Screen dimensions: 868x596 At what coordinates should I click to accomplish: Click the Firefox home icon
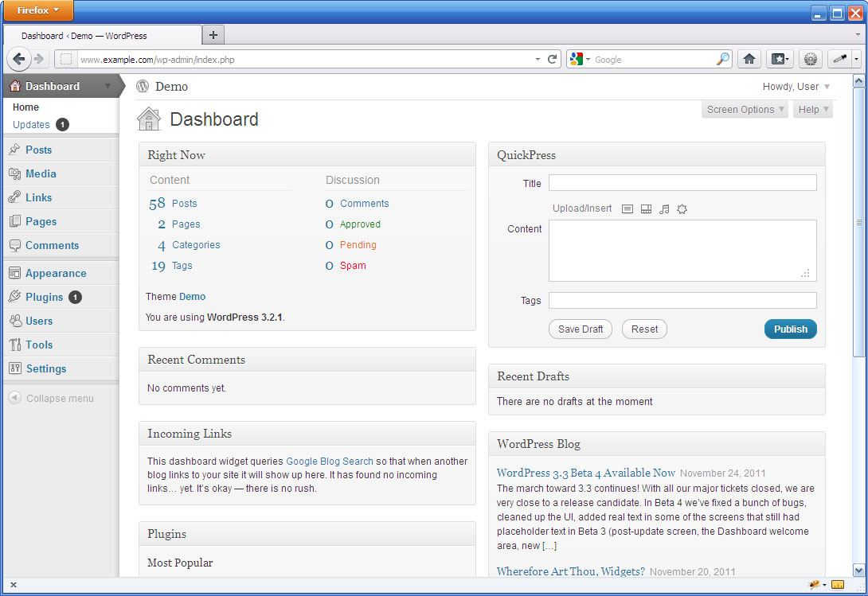[x=749, y=59]
